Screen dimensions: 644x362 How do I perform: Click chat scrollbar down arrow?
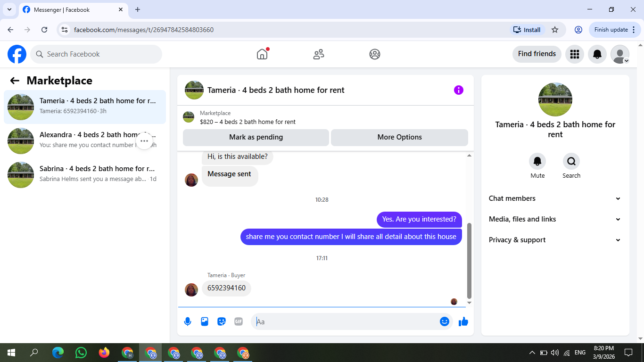click(469, 303)
